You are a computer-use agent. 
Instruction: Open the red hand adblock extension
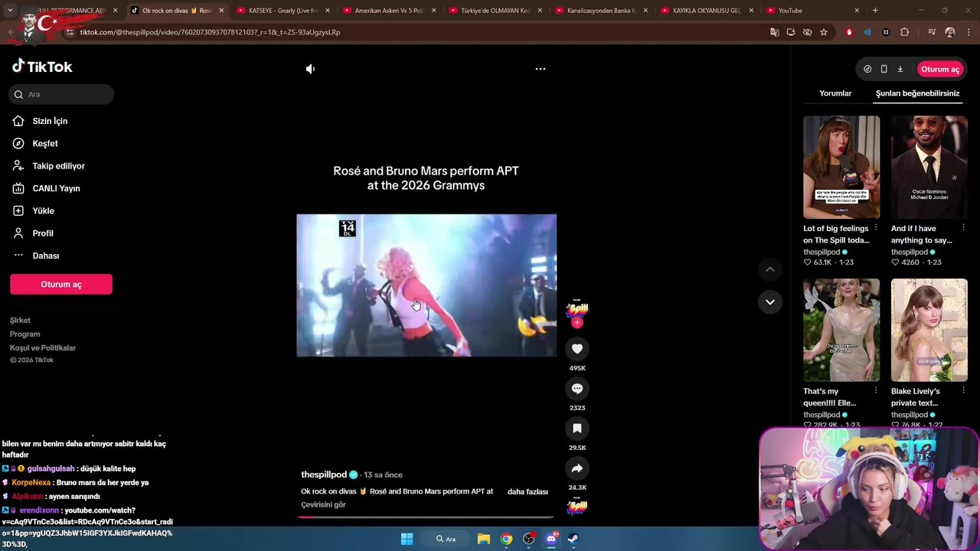pos(849,32)
